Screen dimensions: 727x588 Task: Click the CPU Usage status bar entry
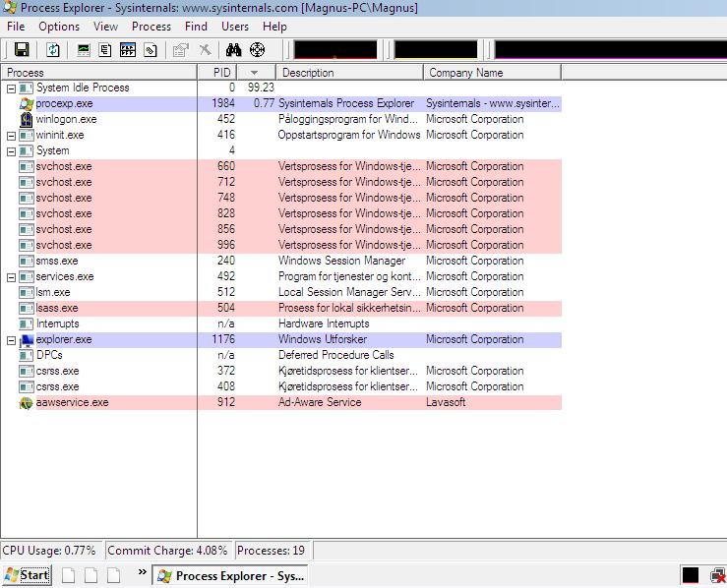click(x=52, y=551)
